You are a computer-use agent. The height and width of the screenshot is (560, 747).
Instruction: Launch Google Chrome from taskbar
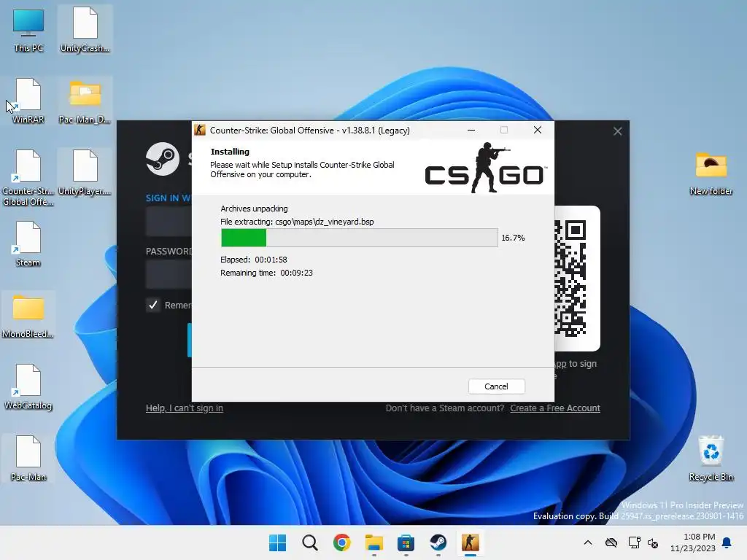pos(342,542)
